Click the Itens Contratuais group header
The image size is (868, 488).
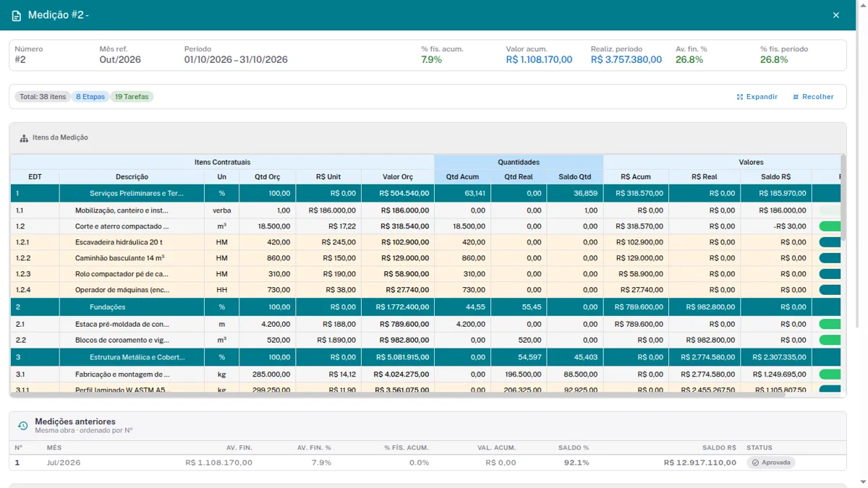[x=223, y=163]
